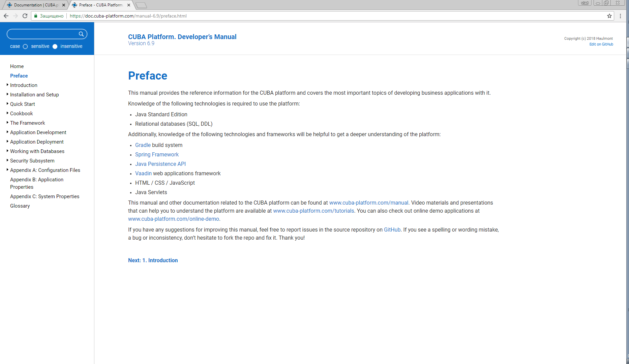The height and width of the screenshot is (364, 629).
Task: Click the secure padlock icon in address bar
Action: point(35,16)
